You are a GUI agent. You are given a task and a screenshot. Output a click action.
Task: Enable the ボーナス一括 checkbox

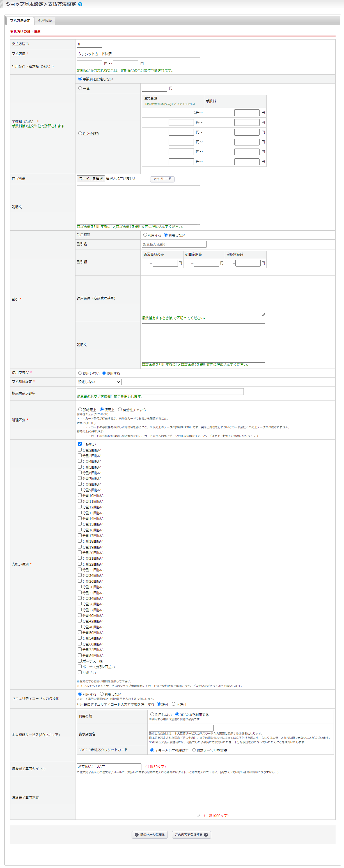[x=80, y=661]
